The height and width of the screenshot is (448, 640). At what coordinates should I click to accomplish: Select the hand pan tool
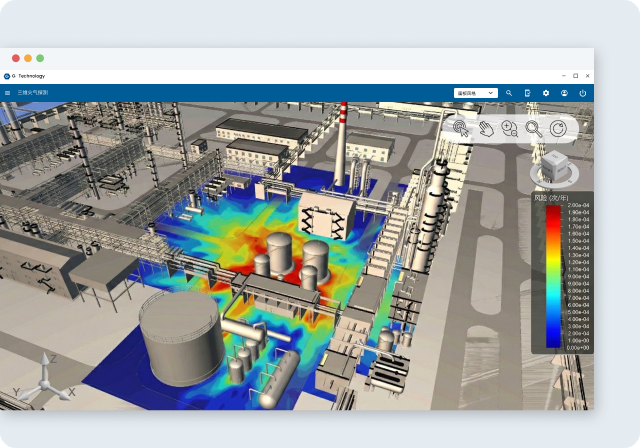pos(485,128)
